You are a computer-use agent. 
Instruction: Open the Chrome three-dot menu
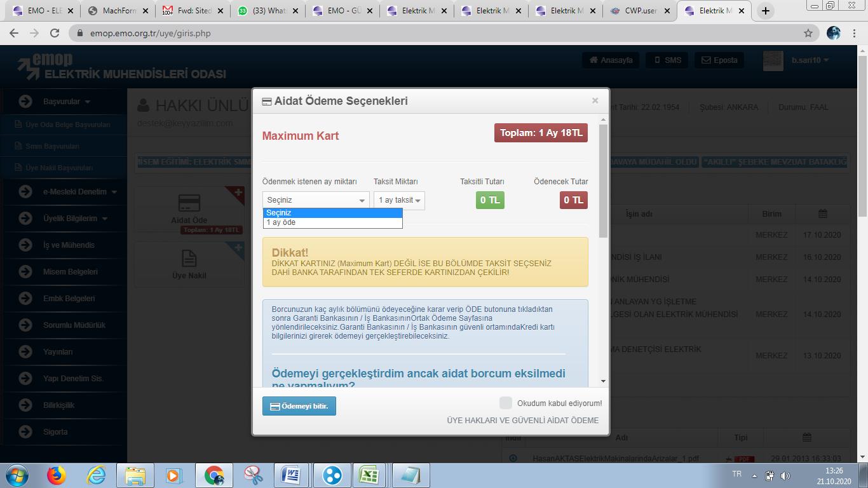click(x=855, y=33)
